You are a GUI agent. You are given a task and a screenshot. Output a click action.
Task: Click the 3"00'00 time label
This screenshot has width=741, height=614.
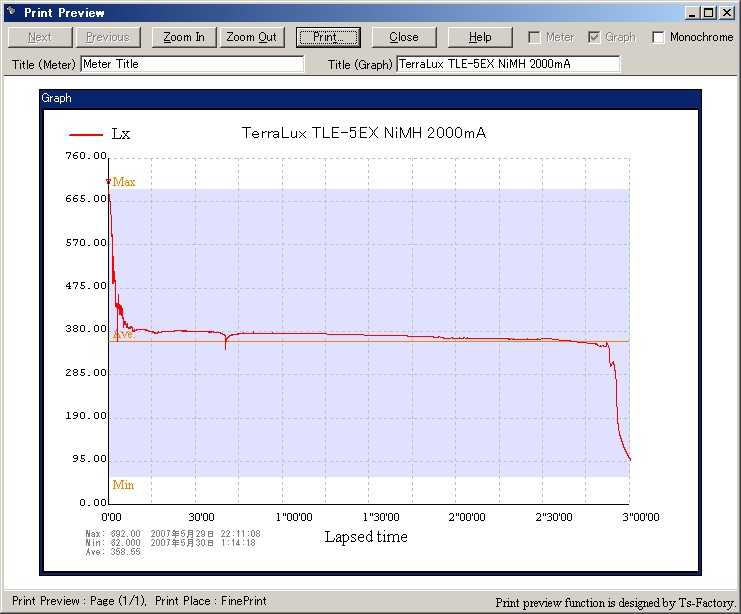tap(641, 517)
